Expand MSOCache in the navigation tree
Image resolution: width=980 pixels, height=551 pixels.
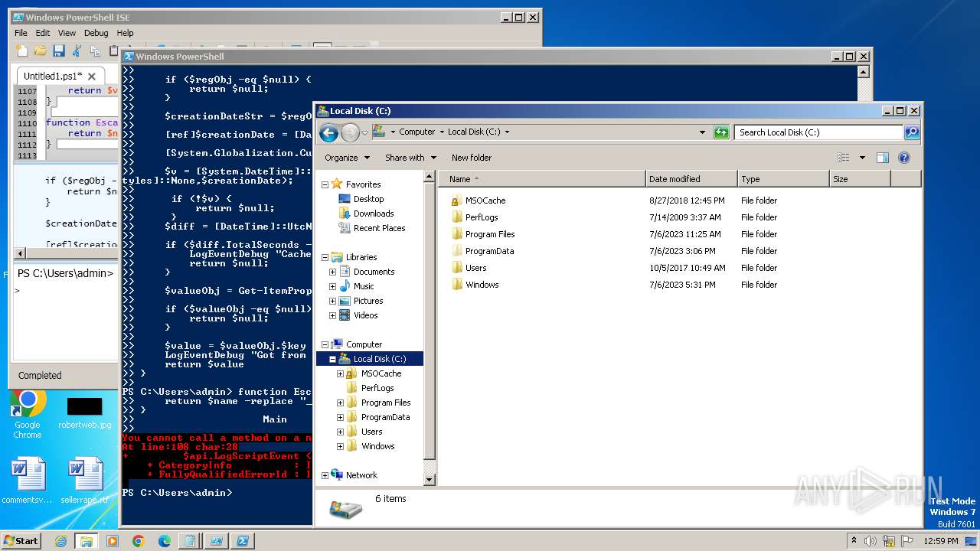click(x=340, y=373)
